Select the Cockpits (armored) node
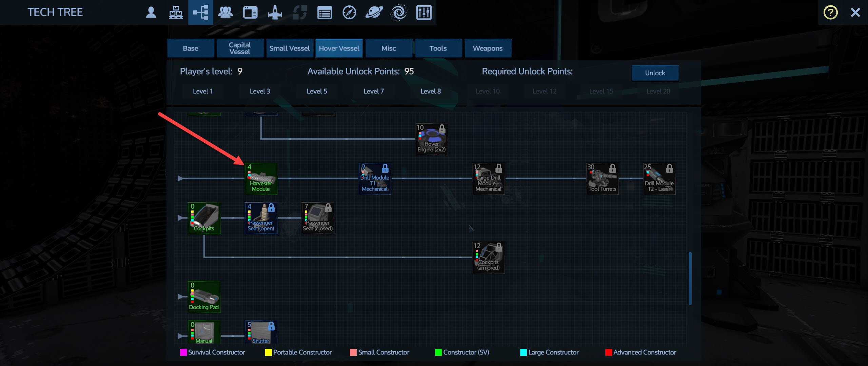The width and height of the screenshot is (868, 366). [x=489, y=258]
